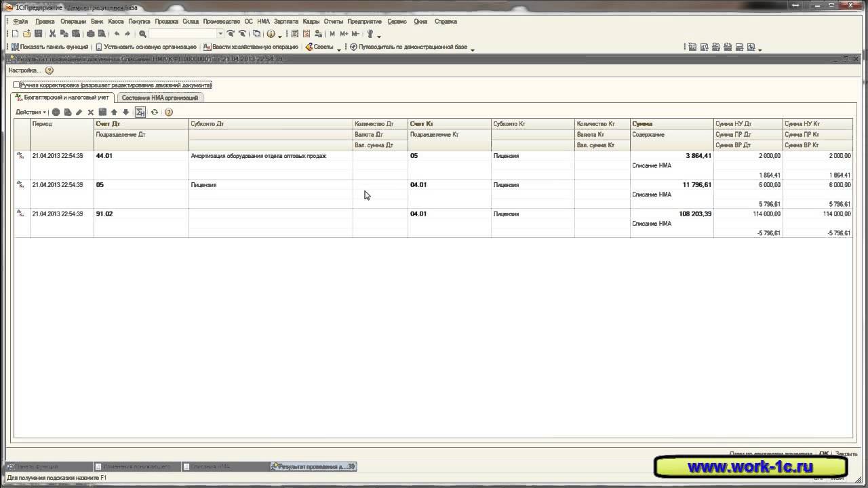Click the scissors cut icon
This screenshot has width=868, height=488.
pos(52,34)
